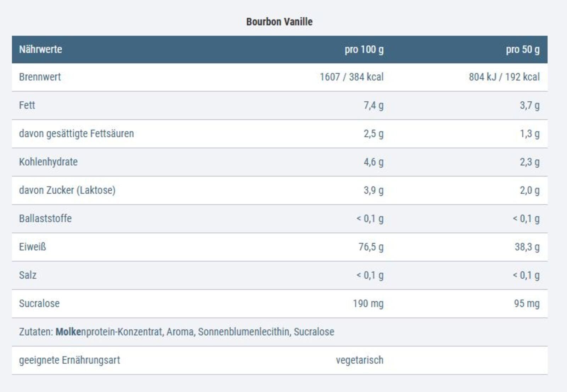The height and width of the screenshot is (392, 567).
Task: Select the Salz row label
Action: pyautogui.click(x=28, y=275)
